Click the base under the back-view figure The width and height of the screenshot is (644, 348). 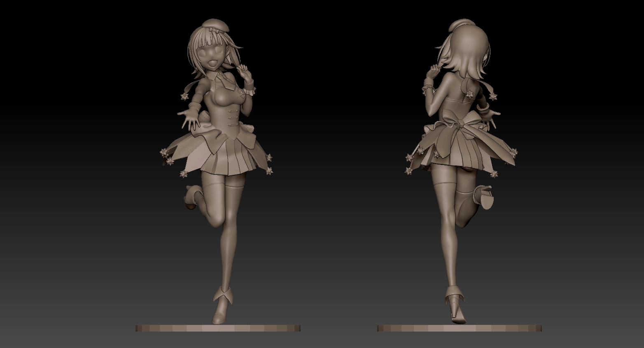coord(460,328)
